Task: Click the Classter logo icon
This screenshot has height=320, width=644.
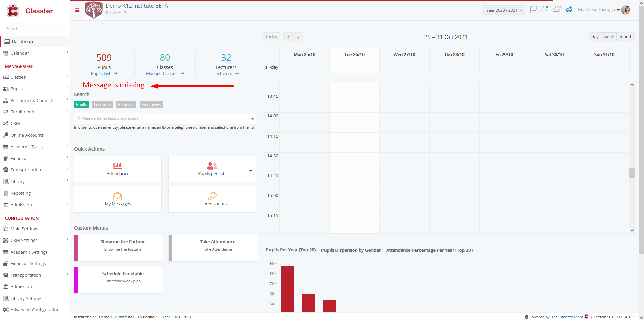Action: click(13, 11)
